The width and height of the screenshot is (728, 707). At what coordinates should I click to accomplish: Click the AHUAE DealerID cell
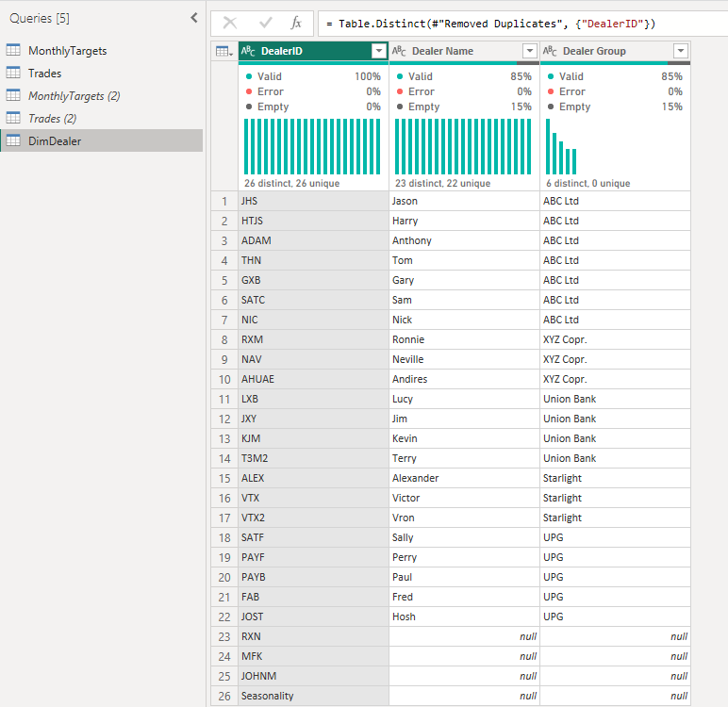(313, 379)
